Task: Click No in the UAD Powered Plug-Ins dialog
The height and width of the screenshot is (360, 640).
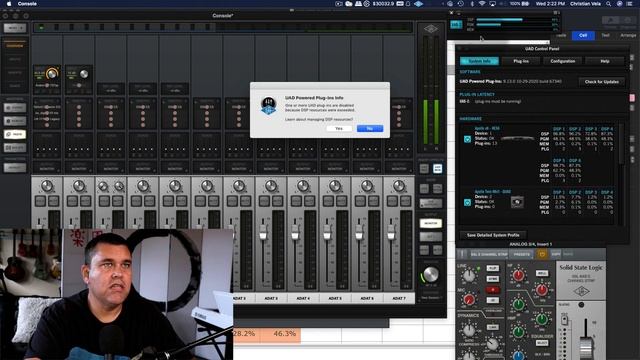Action: [370, 129]
